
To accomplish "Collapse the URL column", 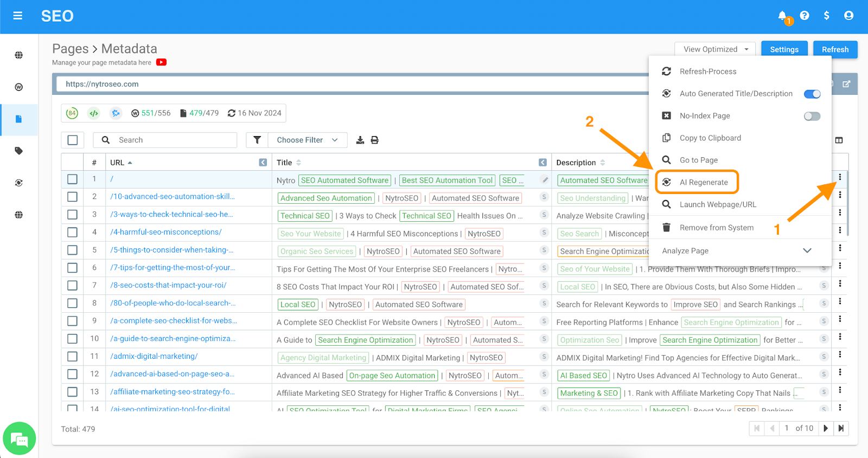I will click(x=263, y=163).
